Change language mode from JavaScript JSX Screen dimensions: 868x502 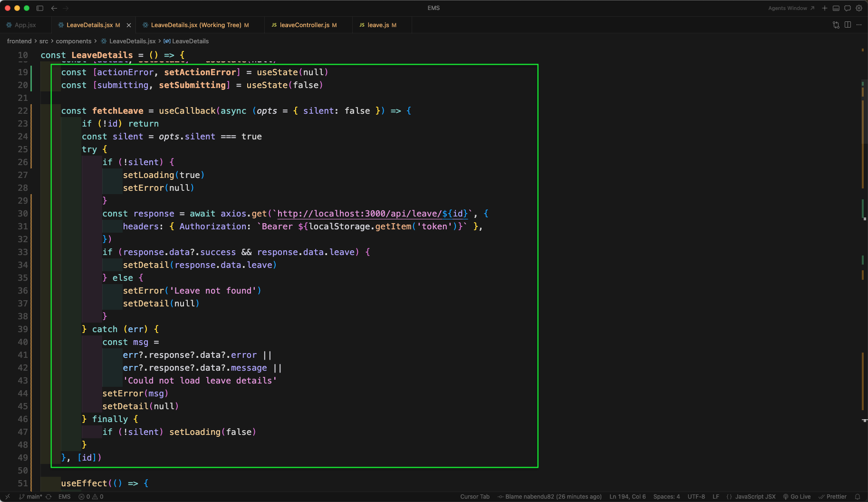click(x=755, y=497)
